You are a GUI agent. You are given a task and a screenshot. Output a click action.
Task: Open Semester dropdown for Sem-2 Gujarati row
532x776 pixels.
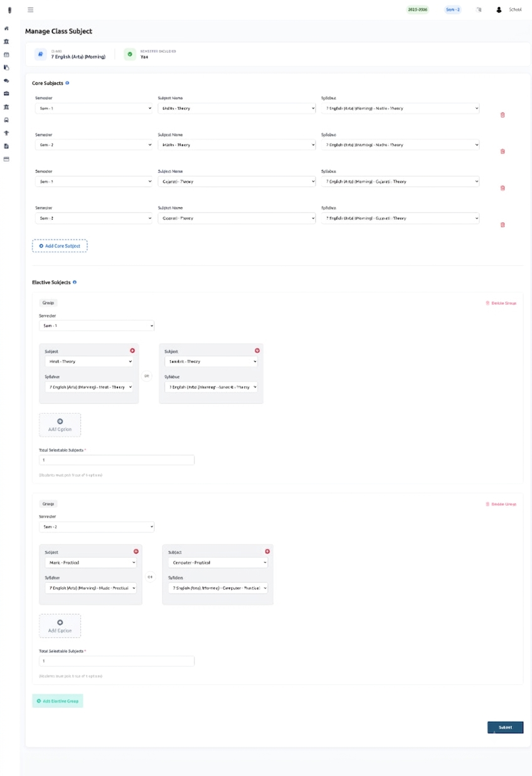pyautogui.click(x=93, y=218)
